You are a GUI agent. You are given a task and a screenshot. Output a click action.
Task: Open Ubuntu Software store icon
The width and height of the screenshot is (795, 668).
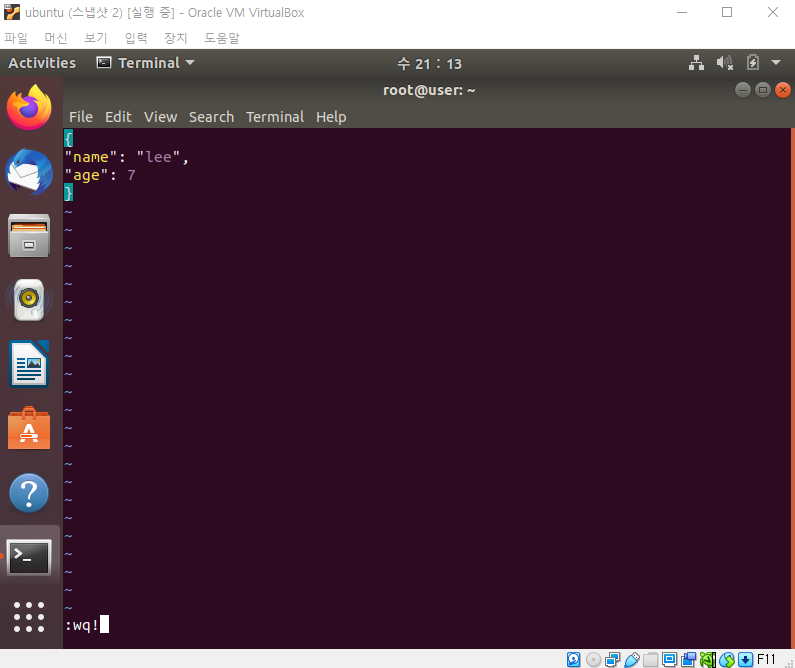pyautogui.click(x=29, y=428)
